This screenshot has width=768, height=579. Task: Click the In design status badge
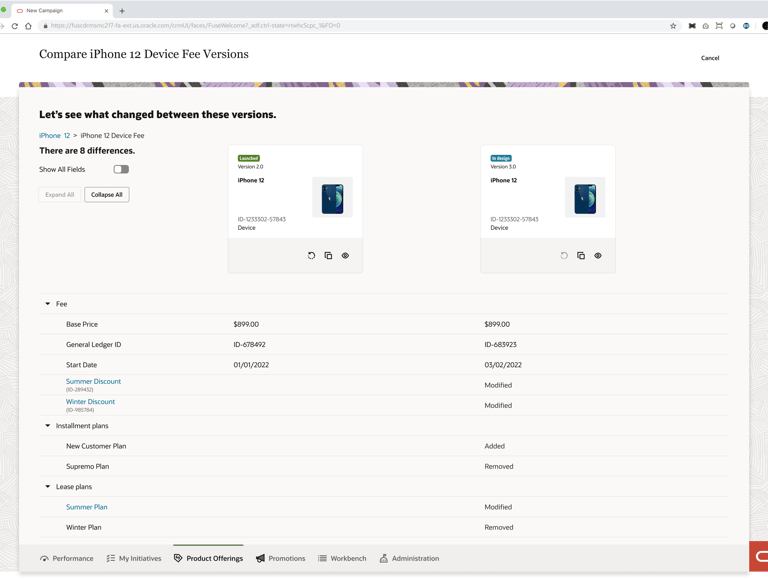tap(501, 158)
